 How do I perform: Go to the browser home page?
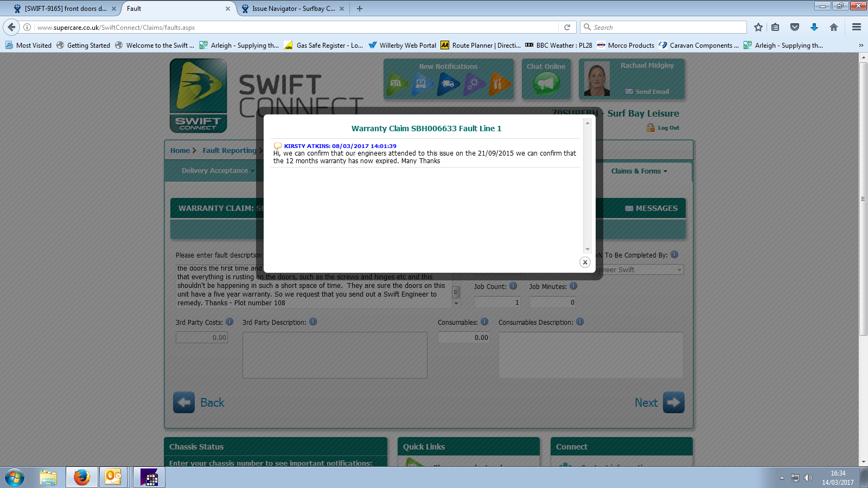pyautogui.click(x=834, y=27)
